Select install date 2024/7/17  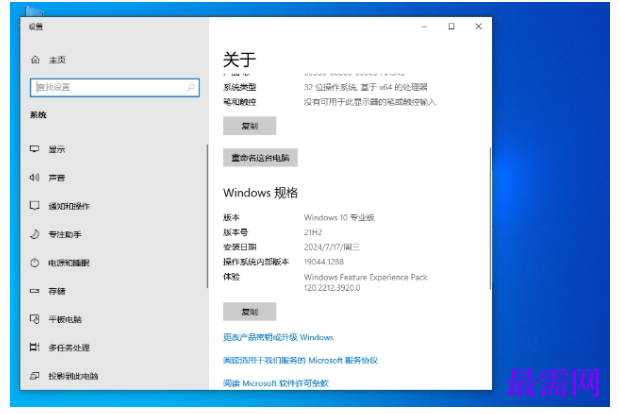[x=332, y=247]
